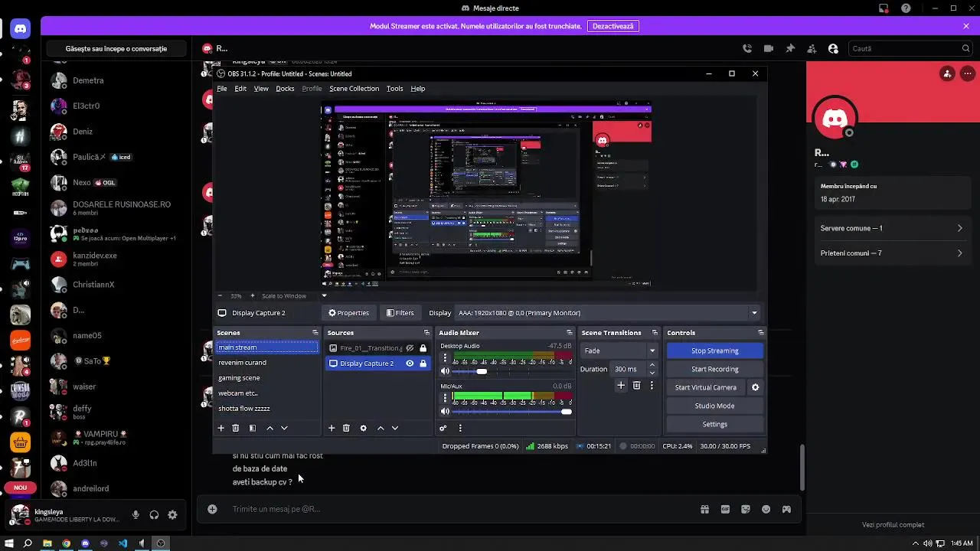Open OBS View menu
980x551 pixels.
[x=261, y=89]
